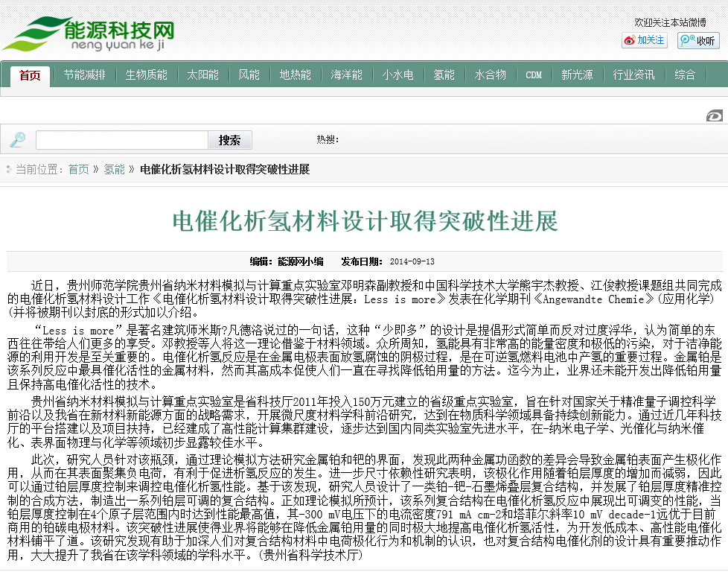Click the green article headline 电催化析氢材料设计取得突破性进展
The height and width of the screenshot is (572, 728).
pyautogui.click(x=365, y=221)
